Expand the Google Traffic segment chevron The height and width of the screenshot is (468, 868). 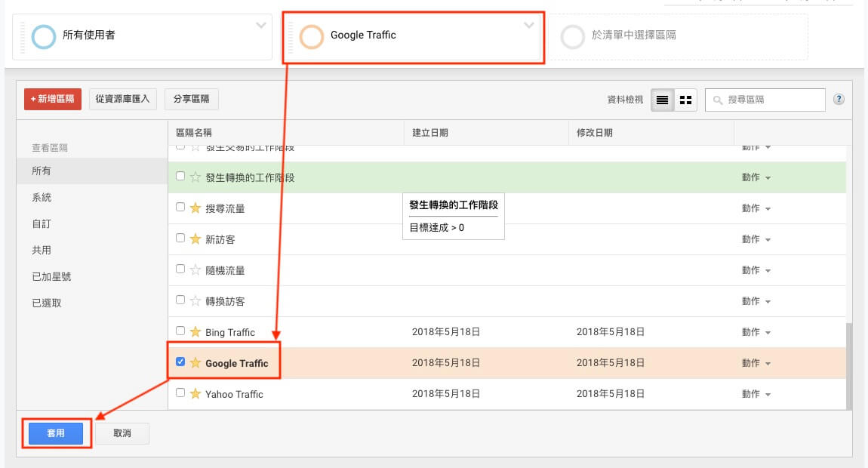pyautogui.click(x=528, y=26)
